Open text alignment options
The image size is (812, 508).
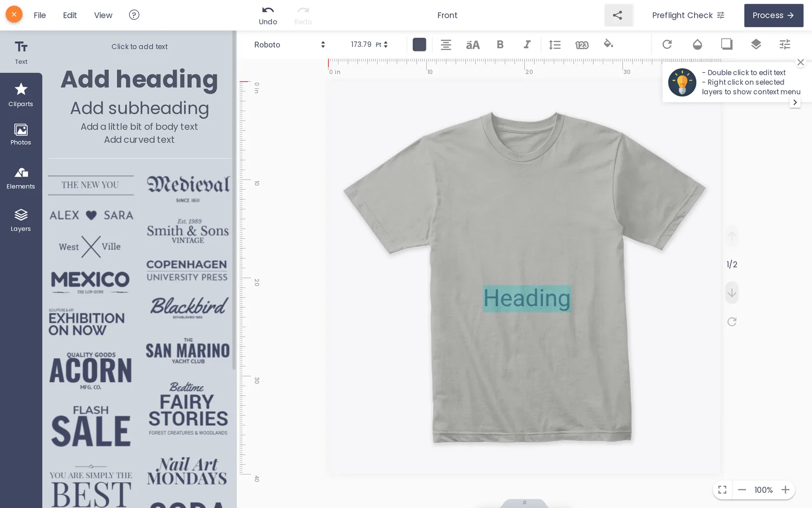[x=446, y=45]
